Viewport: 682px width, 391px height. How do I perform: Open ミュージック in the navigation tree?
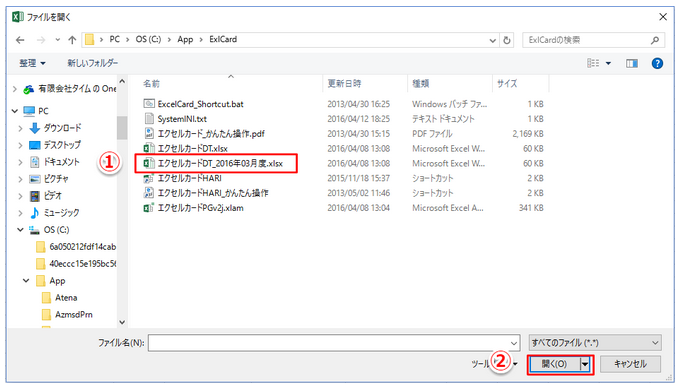(x=61, y=213)
